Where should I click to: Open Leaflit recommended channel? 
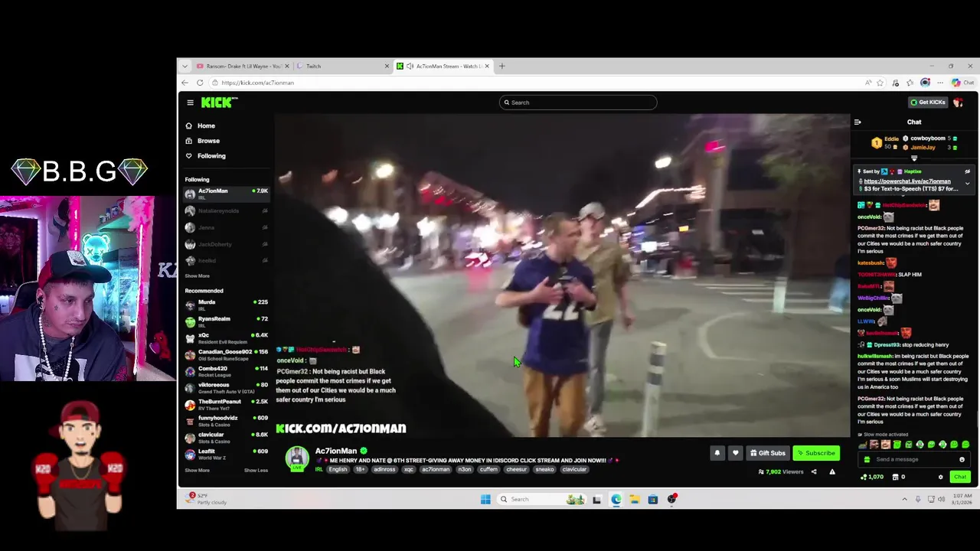(226, 455)
